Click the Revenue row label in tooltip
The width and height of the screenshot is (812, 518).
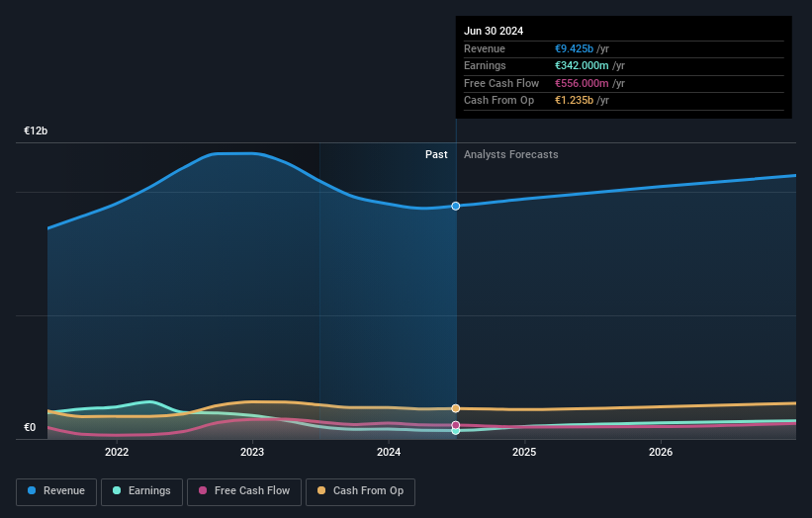tap(485, 48)
